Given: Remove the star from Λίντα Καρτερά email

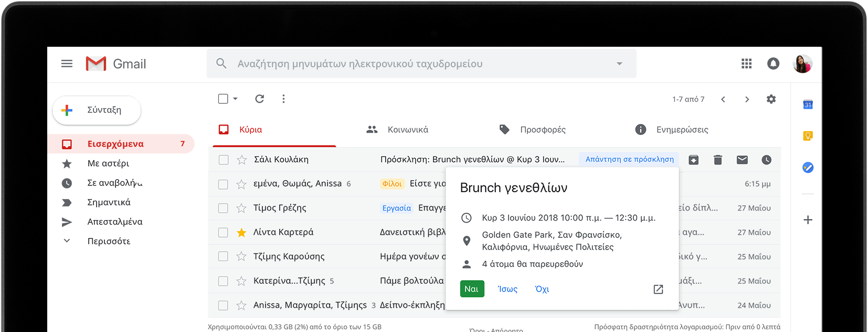Looking at the screenshot, I should pyautogui.click(x=241, y=232).
